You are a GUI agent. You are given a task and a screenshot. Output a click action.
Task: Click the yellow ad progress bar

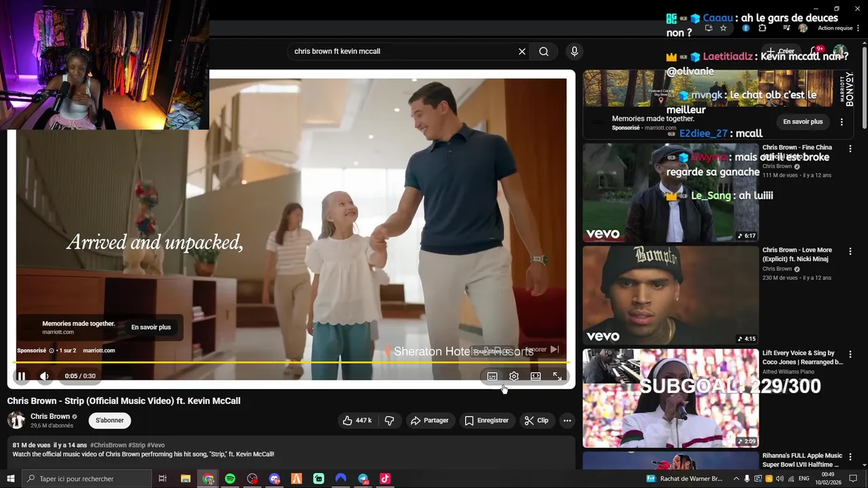point(291,363)
